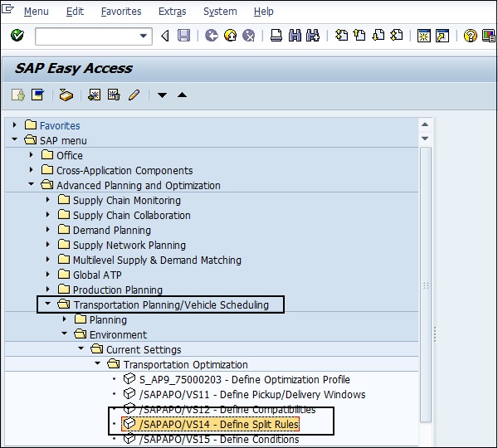Viewport: 498px width, 448px height.
Task: Collapse the Transportation Planning/Vehicle Scheduling folder
Action: click(x=49, y=304)
